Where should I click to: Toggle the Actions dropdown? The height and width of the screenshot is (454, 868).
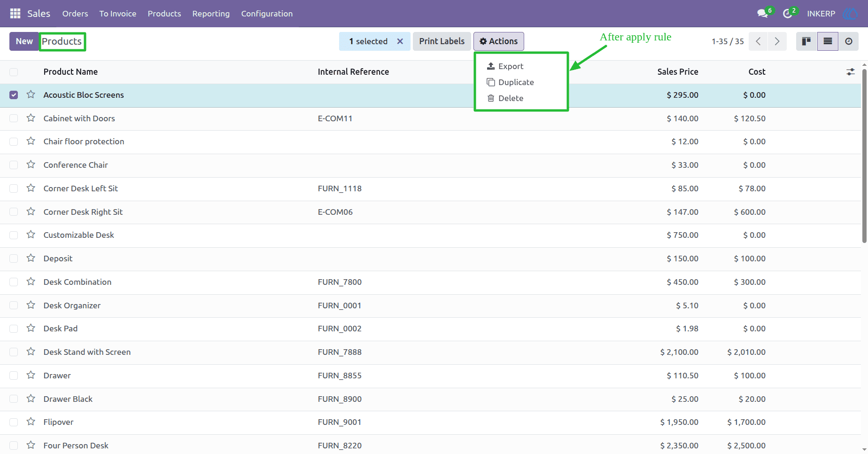pyautogui.click(x=499, y=41)
